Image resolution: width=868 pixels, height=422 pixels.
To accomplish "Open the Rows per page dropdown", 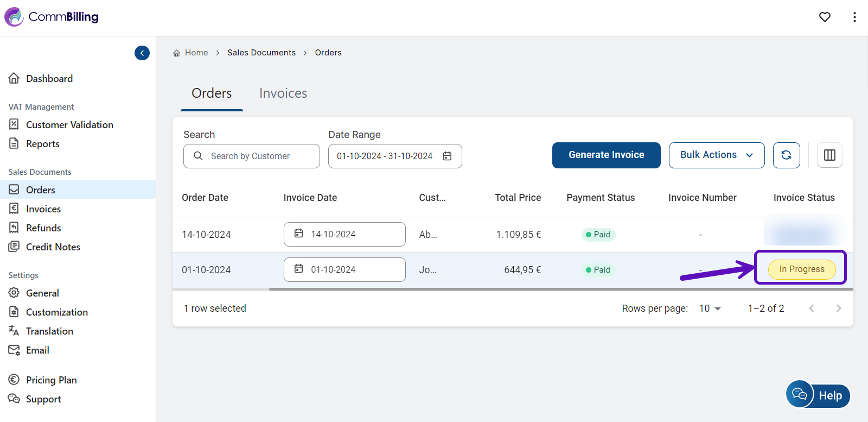I will (710, 308).
